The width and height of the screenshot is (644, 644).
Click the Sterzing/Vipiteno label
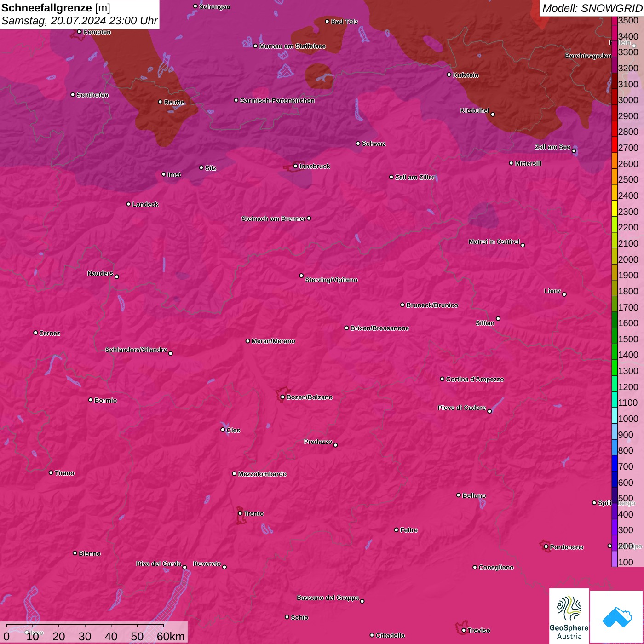point(331,280)
